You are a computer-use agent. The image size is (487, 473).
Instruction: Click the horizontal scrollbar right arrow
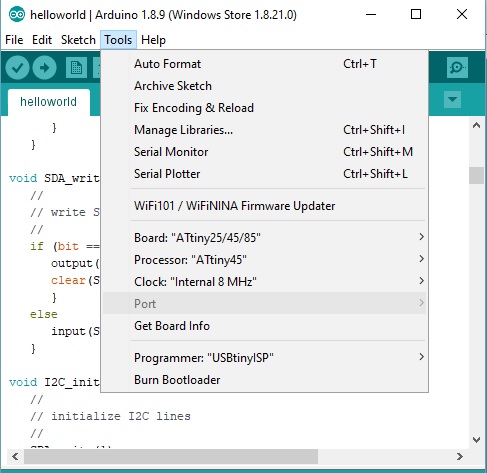[460, 456]
